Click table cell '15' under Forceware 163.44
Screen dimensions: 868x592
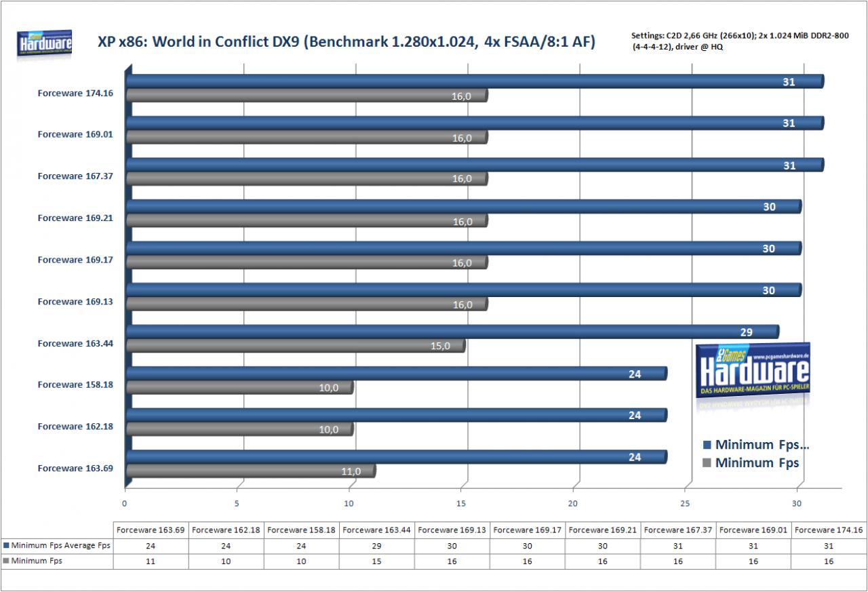tap(376, 561)
